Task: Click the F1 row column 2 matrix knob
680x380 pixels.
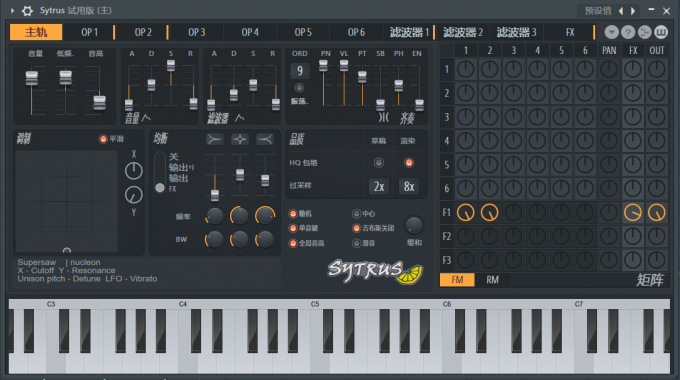Action: [x=490, y=213]
